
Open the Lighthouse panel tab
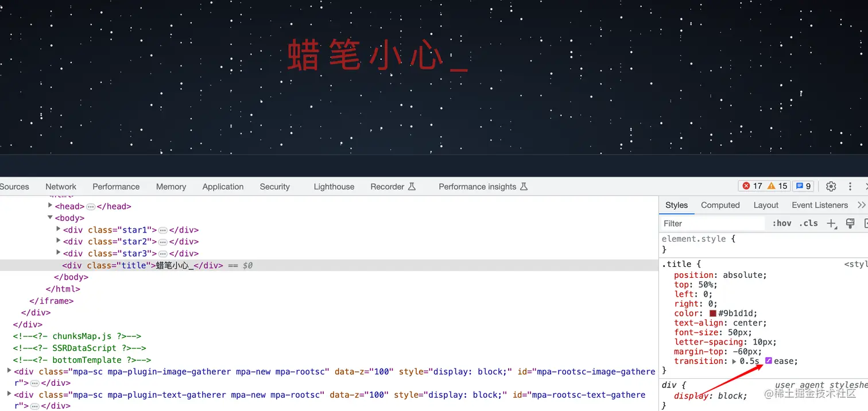pos(334,187)
